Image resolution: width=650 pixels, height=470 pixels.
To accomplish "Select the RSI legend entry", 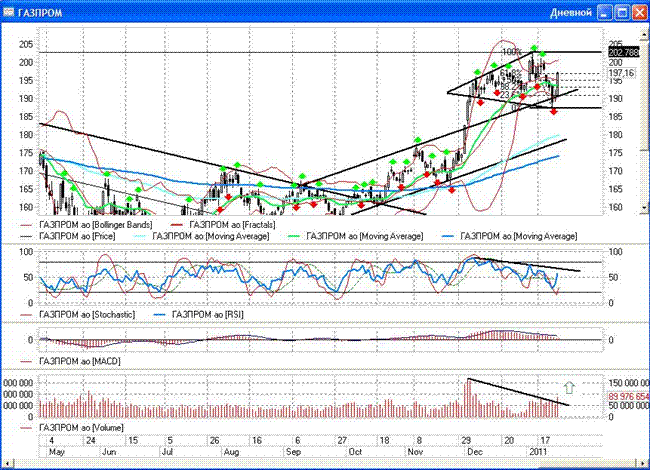I will click(x=199, y=315).
